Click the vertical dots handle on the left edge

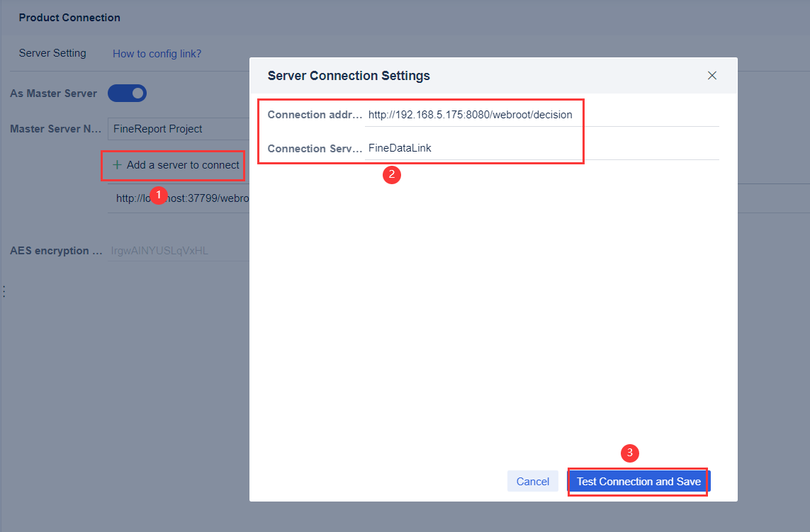(x=4, y=291)
